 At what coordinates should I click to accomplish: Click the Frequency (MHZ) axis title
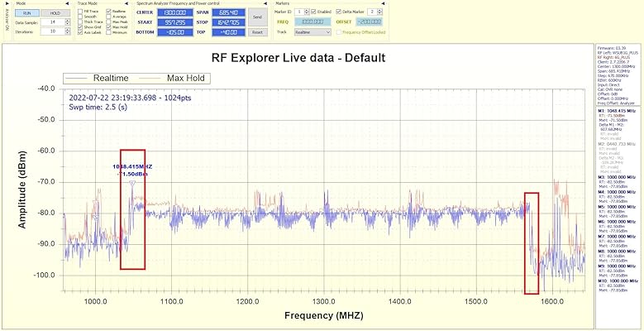point(323,315)
